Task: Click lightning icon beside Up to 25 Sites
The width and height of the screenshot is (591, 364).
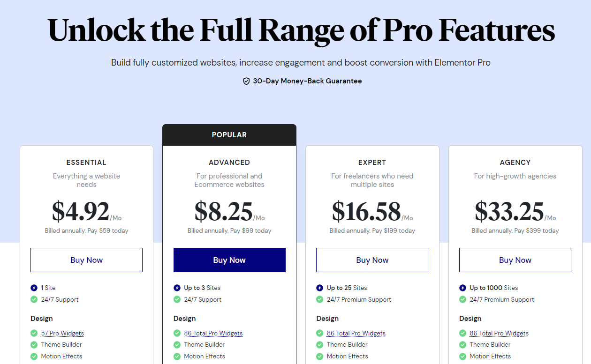Action: [x=319, y=288]
